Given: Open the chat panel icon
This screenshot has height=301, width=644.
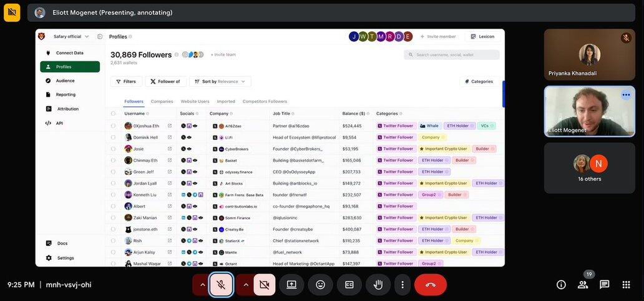Looking at the screenshot, I should [x=604, y=285].
